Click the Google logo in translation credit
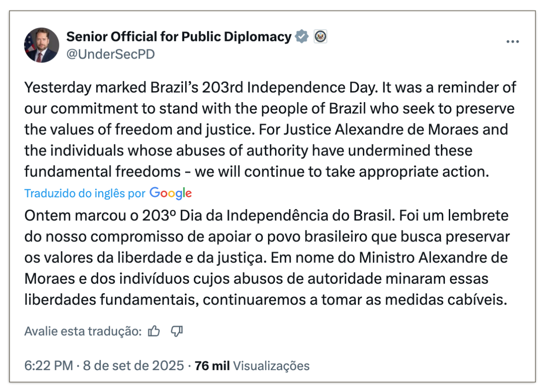The image size is (544, 392). (171, 193)
